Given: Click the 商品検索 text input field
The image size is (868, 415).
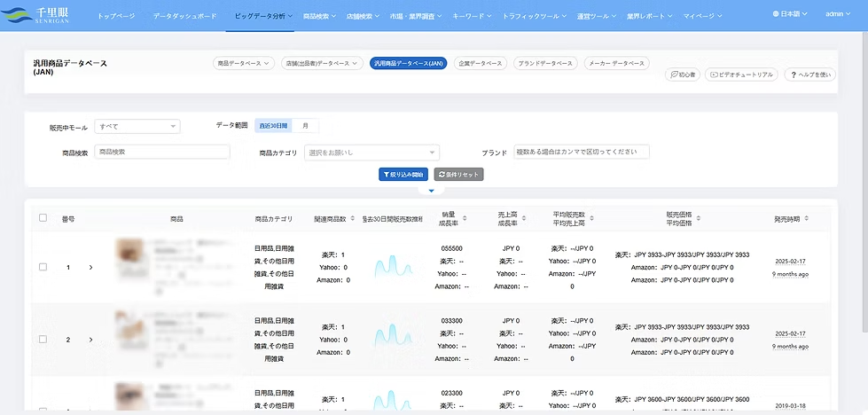Looking at the screenshot, I should (x=161, y=152).
